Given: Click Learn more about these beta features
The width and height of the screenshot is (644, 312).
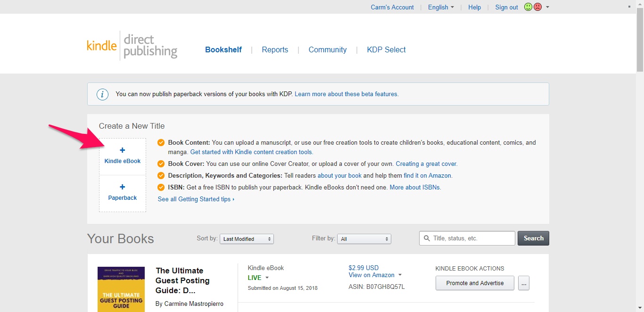Looking at the screenshot, I should click(x=347, y=94).
